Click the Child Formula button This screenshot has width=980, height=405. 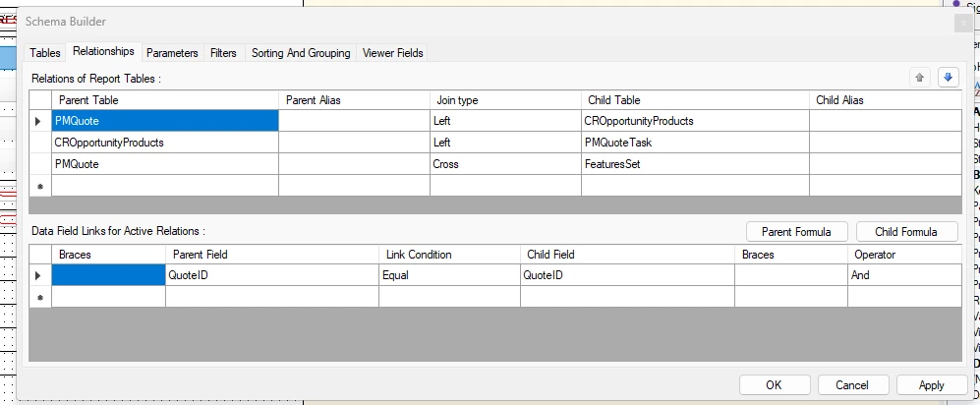905,232
